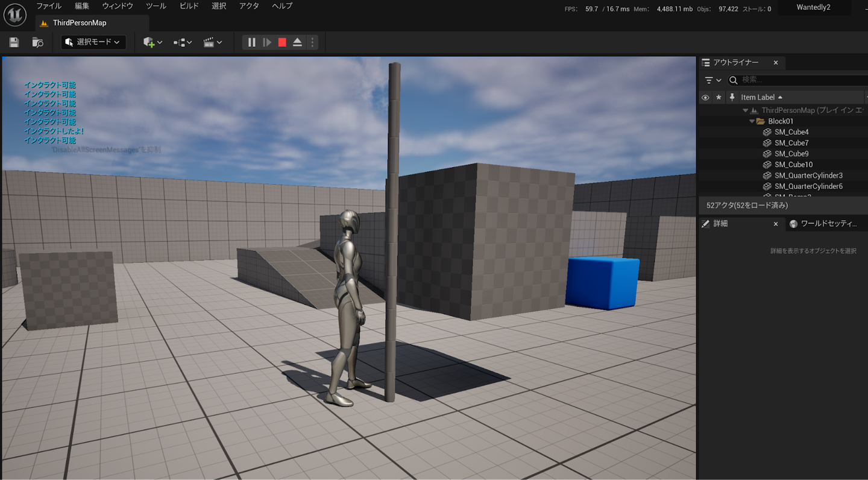Open the Content Browser folder-search icon
Screen dimensions: 868x480
(x=37, y=42)
